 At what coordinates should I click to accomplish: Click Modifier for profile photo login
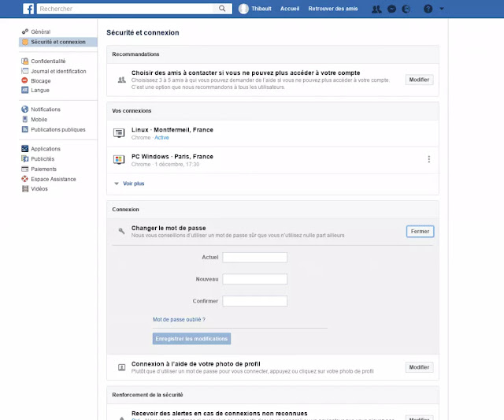pos(419,367)
